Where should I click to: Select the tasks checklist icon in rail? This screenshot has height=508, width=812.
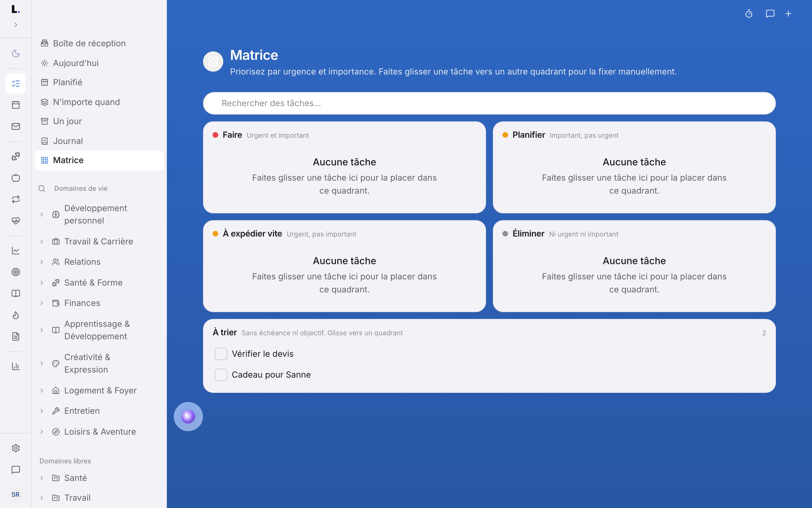click(x=16, y=83)
